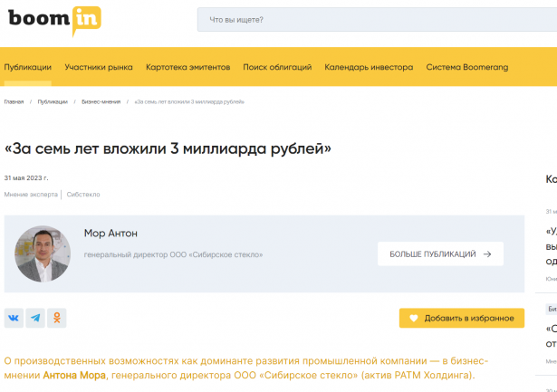This screenshot has height=392, width=557.
Task: Click the Мнение эксперта tag
Action: (x=31, y=195)
